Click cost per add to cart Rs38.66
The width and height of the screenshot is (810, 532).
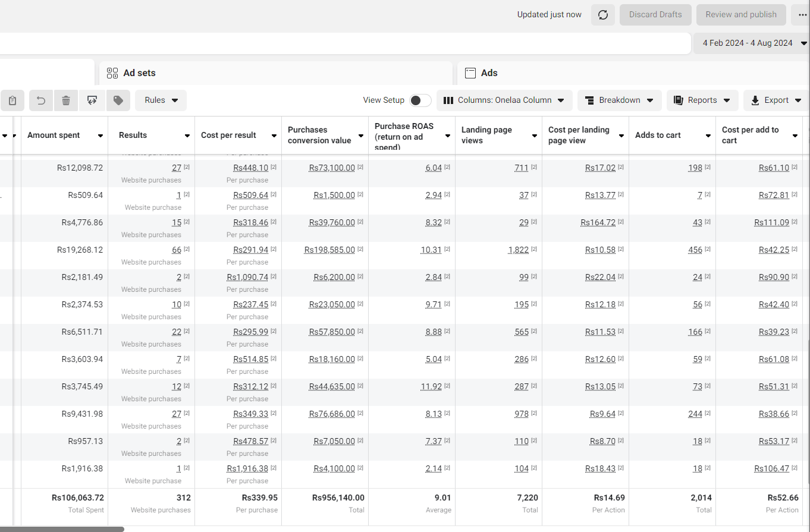774,414
